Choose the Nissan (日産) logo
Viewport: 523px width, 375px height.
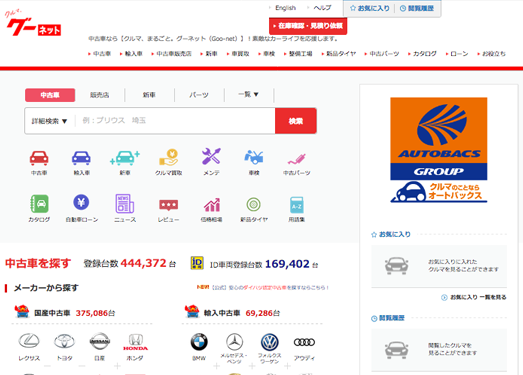100,341
